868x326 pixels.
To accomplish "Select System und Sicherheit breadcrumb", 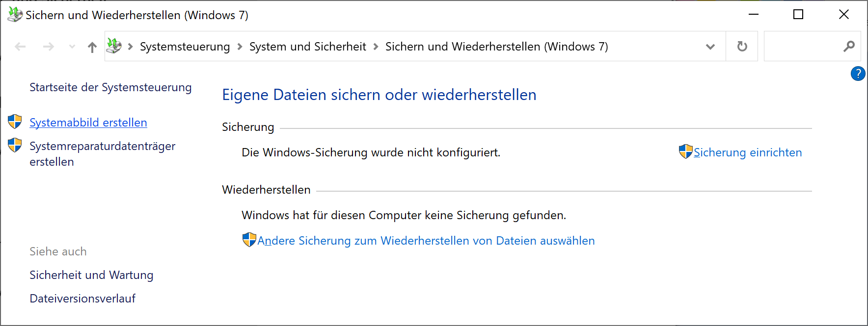I will click(x=308, y=47).
